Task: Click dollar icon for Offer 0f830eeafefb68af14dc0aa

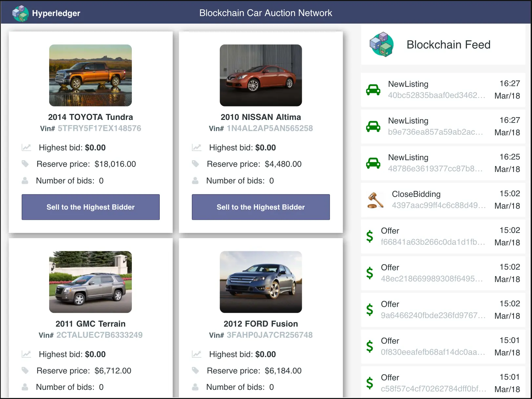Action: (x=370, y=346)
